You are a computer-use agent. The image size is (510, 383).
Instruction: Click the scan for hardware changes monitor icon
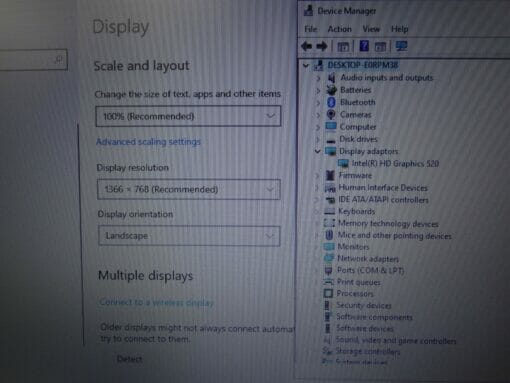pyautogui.click(x=401, y=46)
